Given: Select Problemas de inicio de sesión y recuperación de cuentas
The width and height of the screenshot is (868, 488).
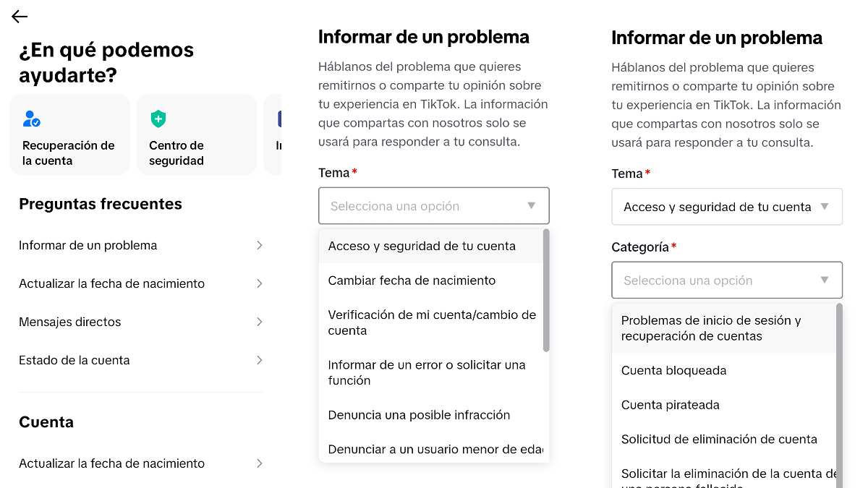Looking at the screenshot, I should click(x=723, y=328).
